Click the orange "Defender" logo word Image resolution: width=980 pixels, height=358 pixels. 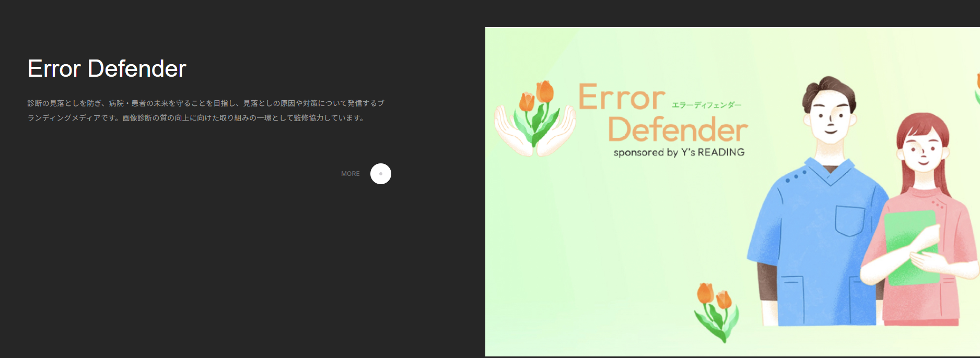tap(678, 129)
